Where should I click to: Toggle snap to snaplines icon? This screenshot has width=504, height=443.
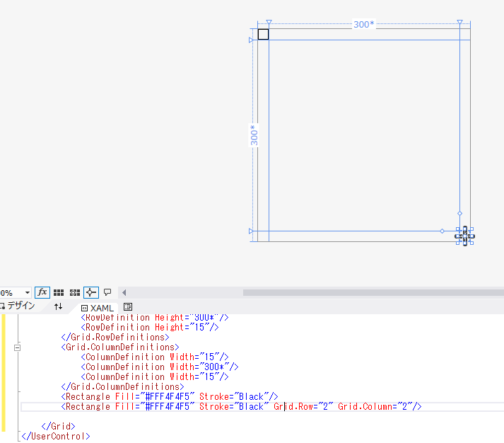click(x=91, y=292)
